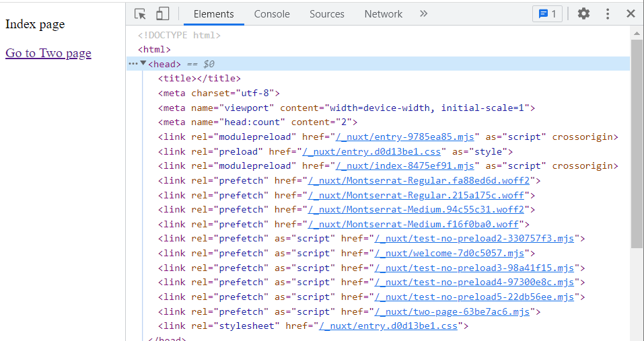Toggle the device toolbar icon

click(x=163, y=14)
